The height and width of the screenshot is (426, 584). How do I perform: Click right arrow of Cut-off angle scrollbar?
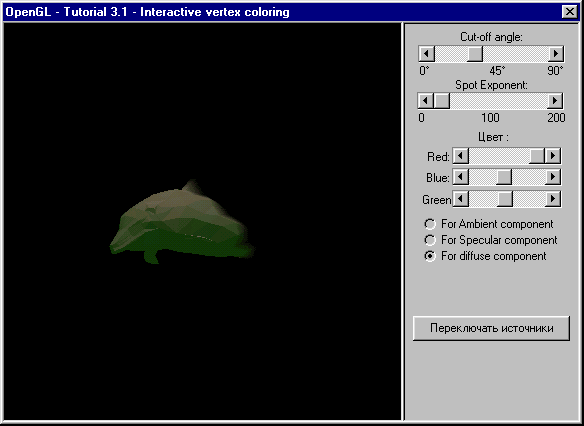pos(556,54)
